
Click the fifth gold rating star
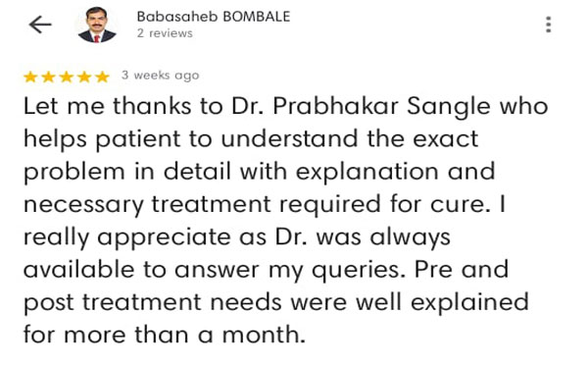click(x=102, y=77)
